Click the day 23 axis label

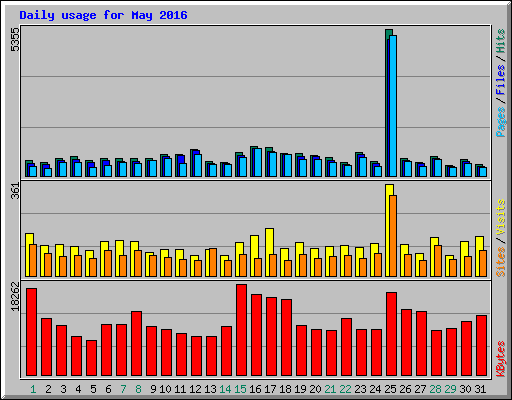[360, 389]
